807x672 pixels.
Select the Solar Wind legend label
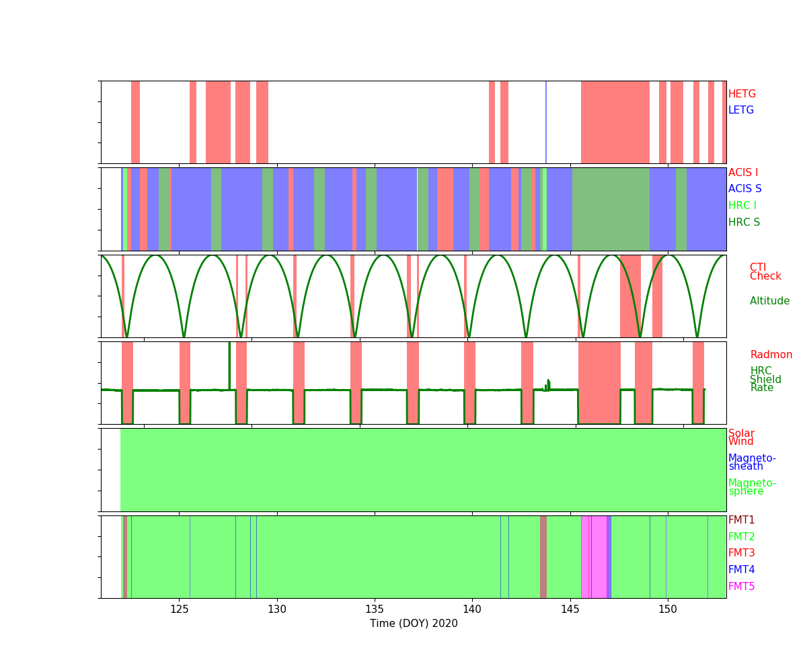(741, 437)
